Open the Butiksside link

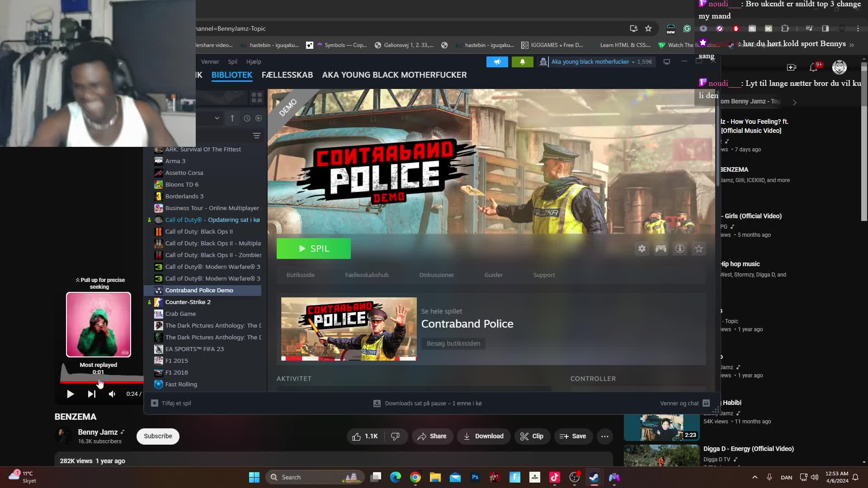(x=300, y=275)
